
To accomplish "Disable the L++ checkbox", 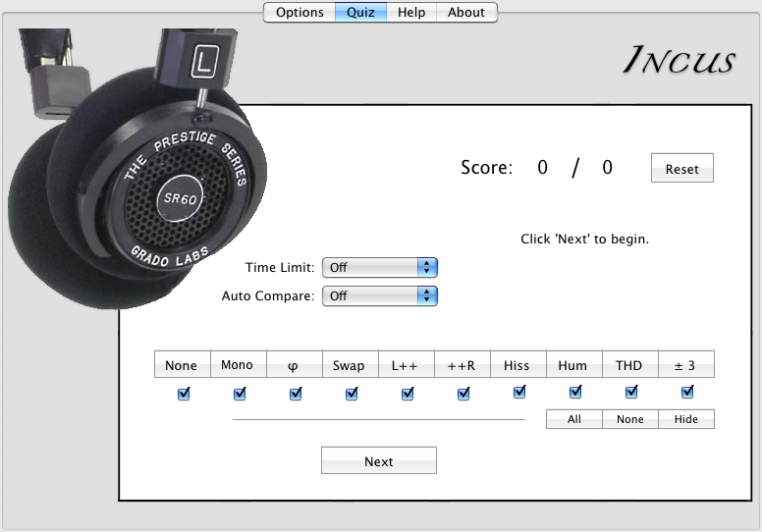I will 408,394.
